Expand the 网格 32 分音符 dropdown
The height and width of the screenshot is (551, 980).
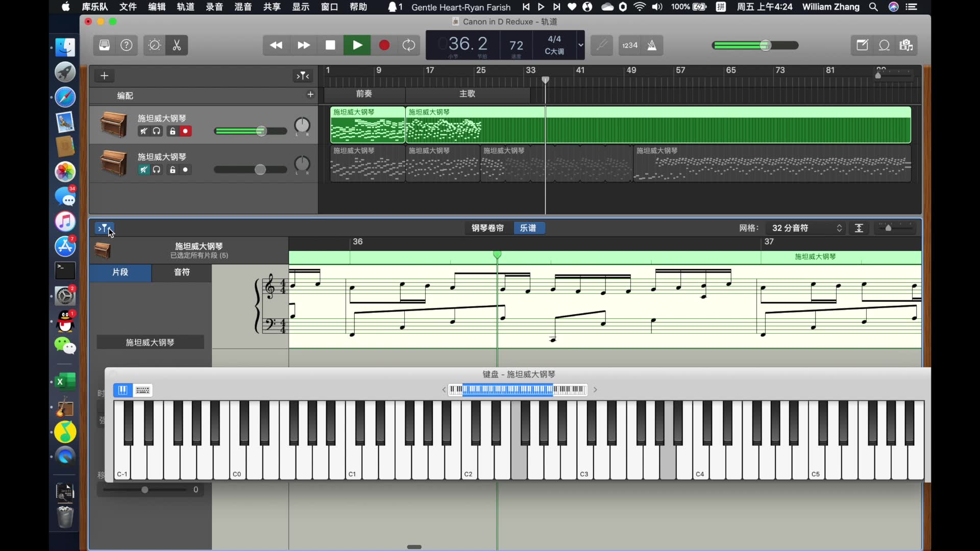point(806,228)
